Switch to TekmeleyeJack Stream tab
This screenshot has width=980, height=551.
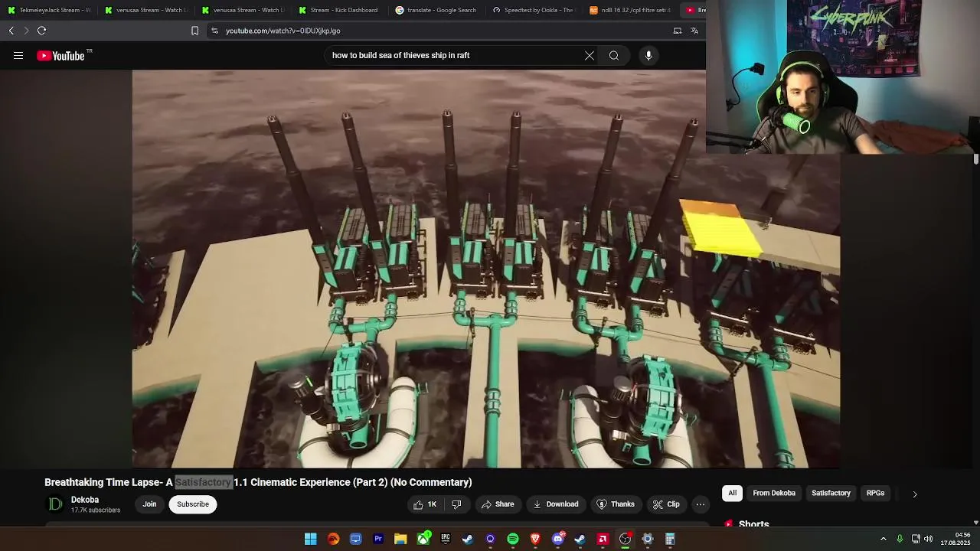click(x=49, y=10)
